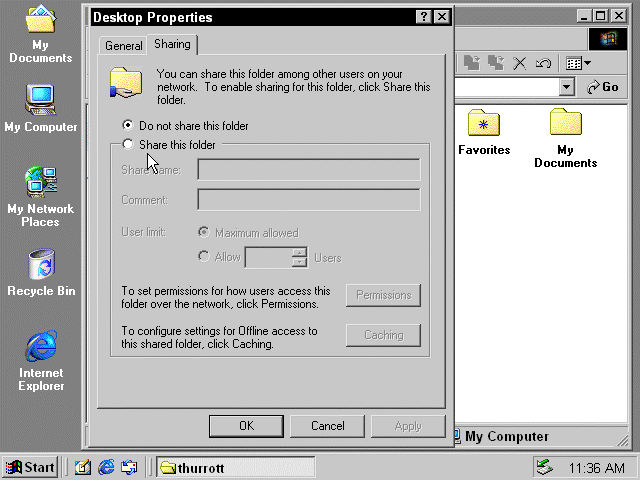The image size is (640, 480).
Task: Enable the "Share this folder" option
Action: pos(127,145)
